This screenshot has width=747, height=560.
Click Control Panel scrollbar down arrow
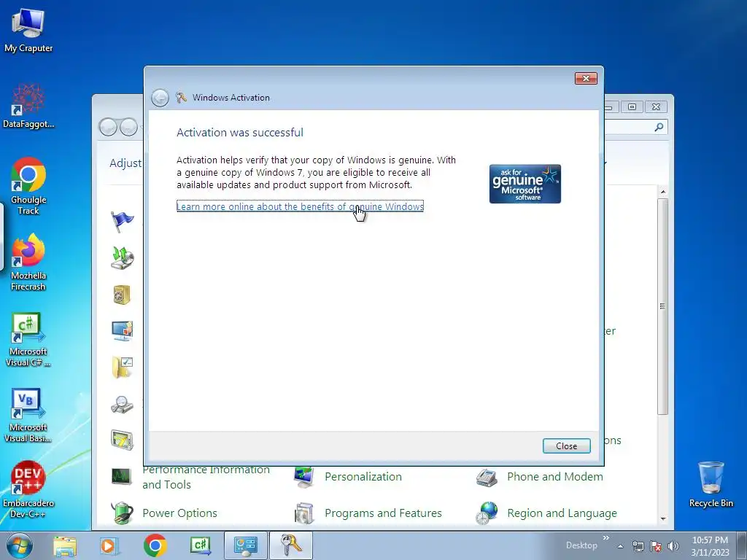[662, 519]
